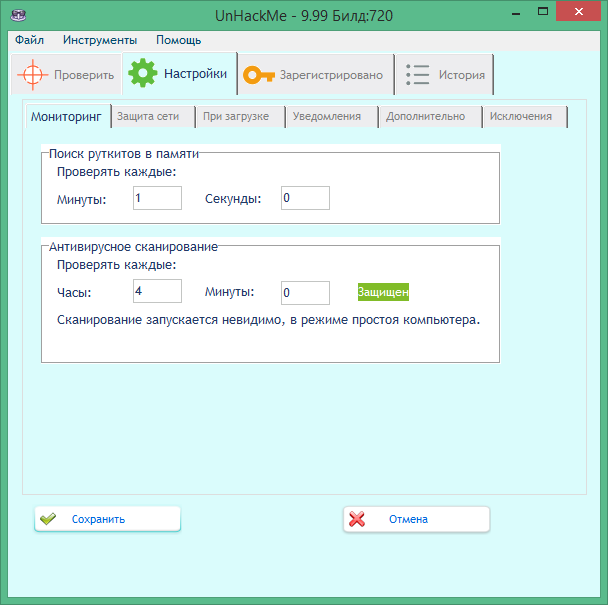This screenshot has width=608, height=605.
Task: Click the orange crosshair Проверить icon
Action: pyautogui.click(x=33, y=74)
